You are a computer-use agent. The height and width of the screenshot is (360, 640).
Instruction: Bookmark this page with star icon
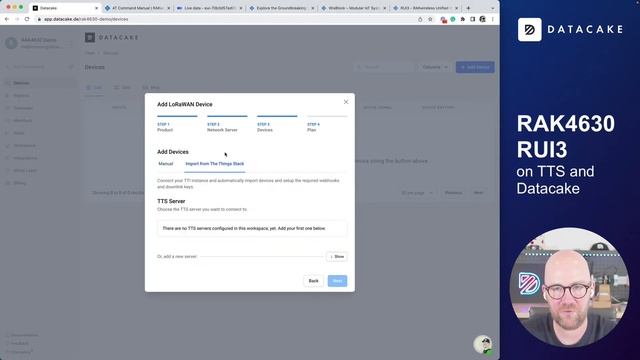[430, 19]
